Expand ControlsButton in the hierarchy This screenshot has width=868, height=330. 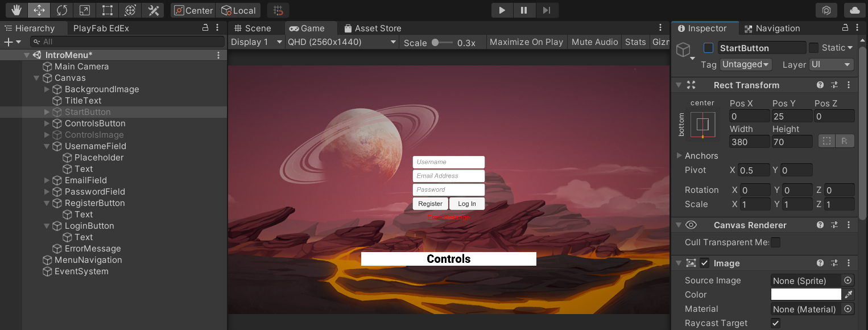pyautogui.click(x=47, y=123)
